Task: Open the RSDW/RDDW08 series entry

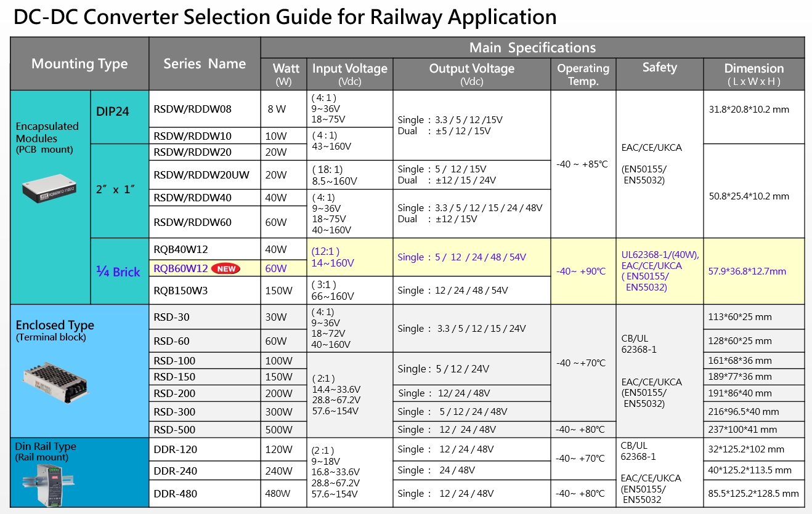Action: coord(192,110)
